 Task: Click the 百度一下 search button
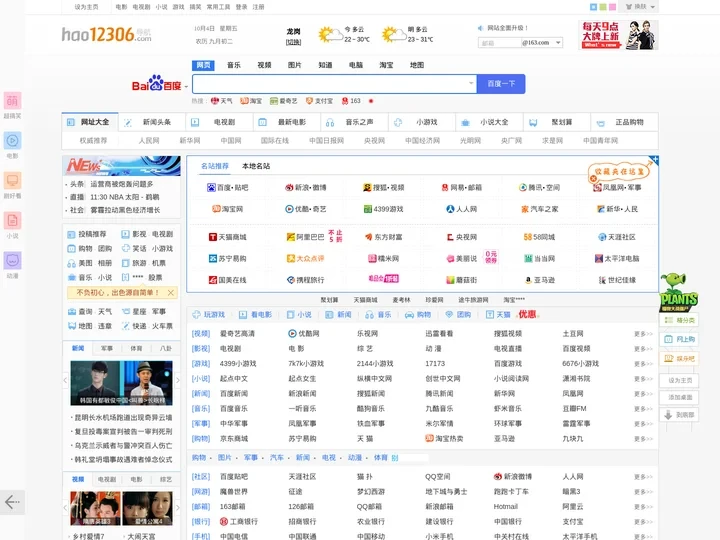point(501,84)
